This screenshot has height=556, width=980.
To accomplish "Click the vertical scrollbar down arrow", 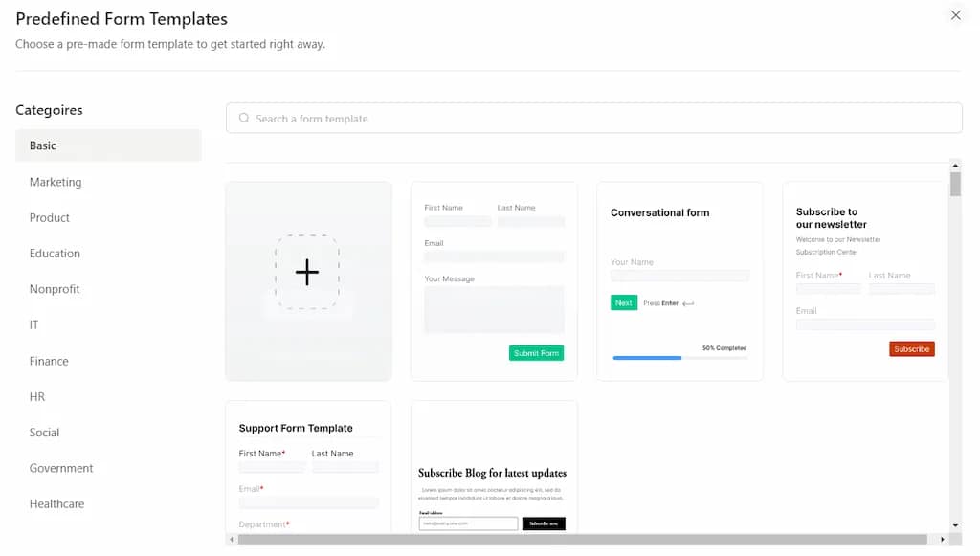I will click(955, 525).
